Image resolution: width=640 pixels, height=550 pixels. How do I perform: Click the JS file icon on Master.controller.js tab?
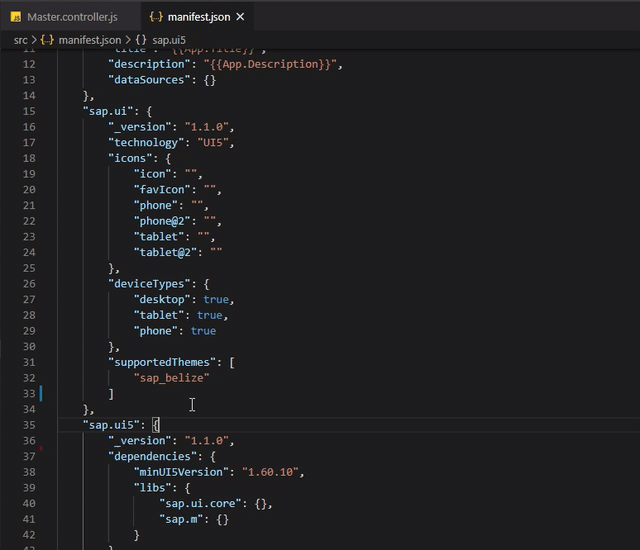point(16,17)
